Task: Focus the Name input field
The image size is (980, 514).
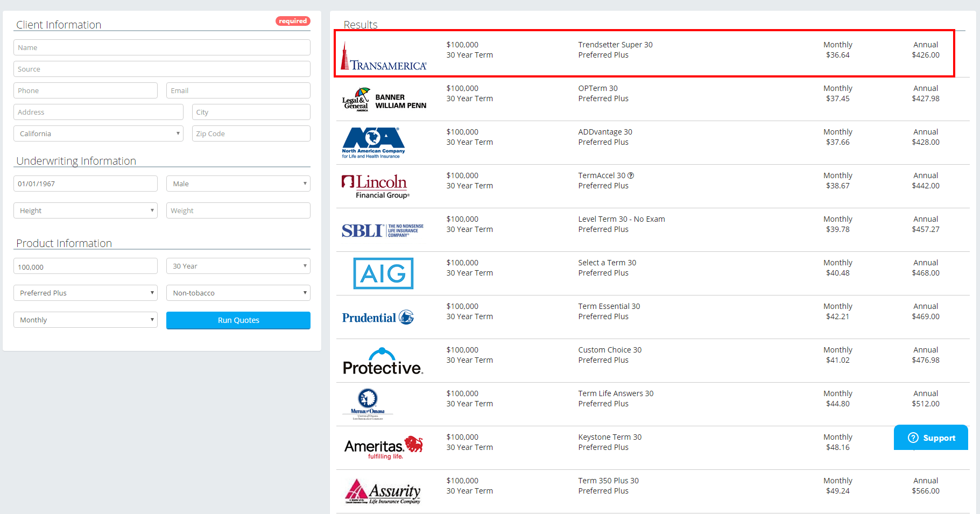Action: 162,47
